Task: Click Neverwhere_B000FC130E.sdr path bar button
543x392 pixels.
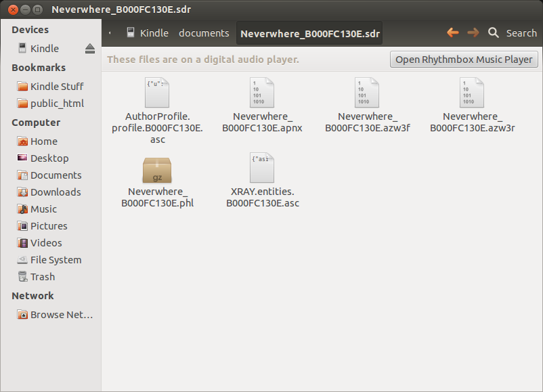Action: coord(310,34)
